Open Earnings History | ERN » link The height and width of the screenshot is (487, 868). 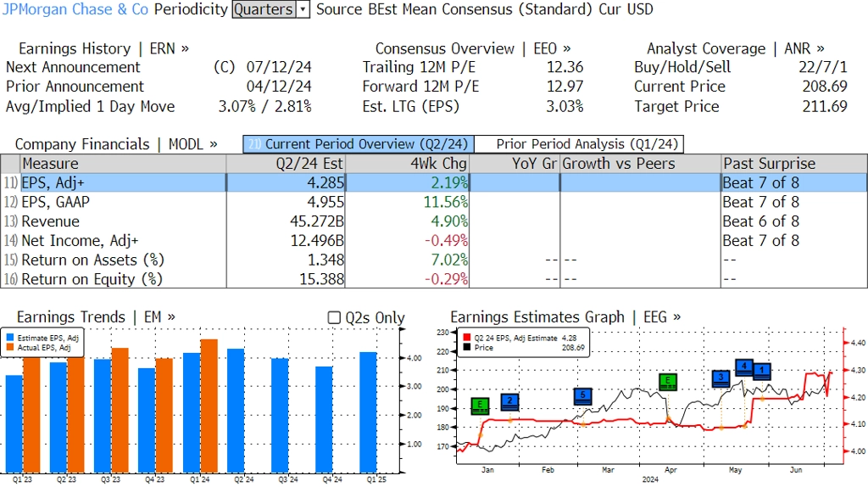click(103, 48)
